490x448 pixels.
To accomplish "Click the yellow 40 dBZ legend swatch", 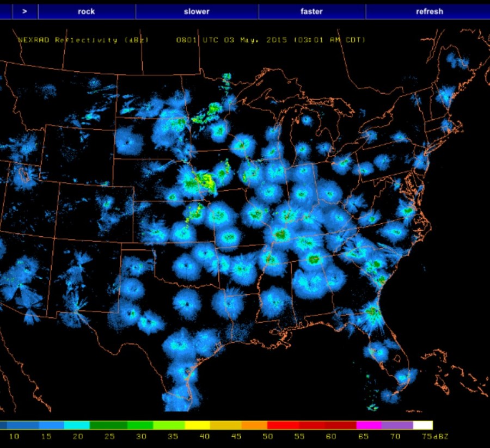I will pos(200,425).
